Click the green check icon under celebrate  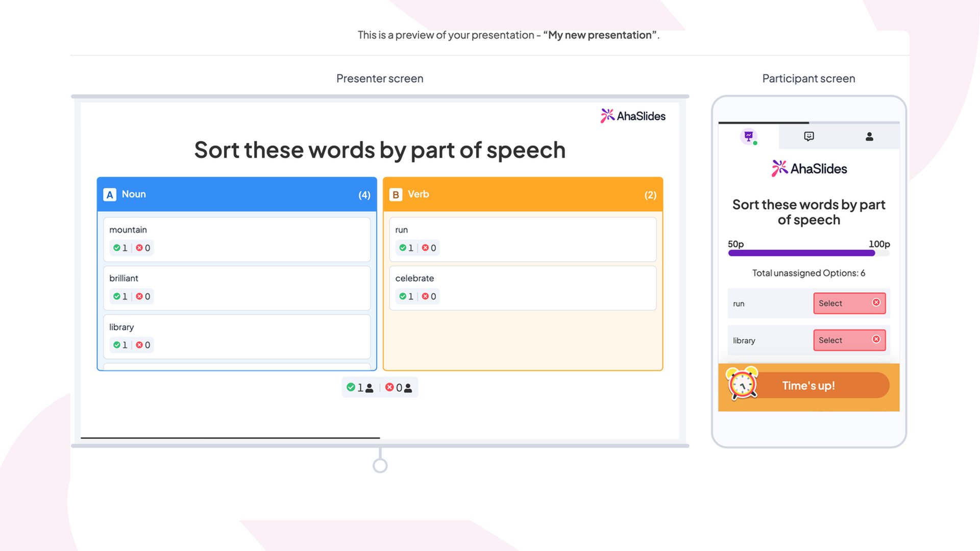click(x=403, y=296)
